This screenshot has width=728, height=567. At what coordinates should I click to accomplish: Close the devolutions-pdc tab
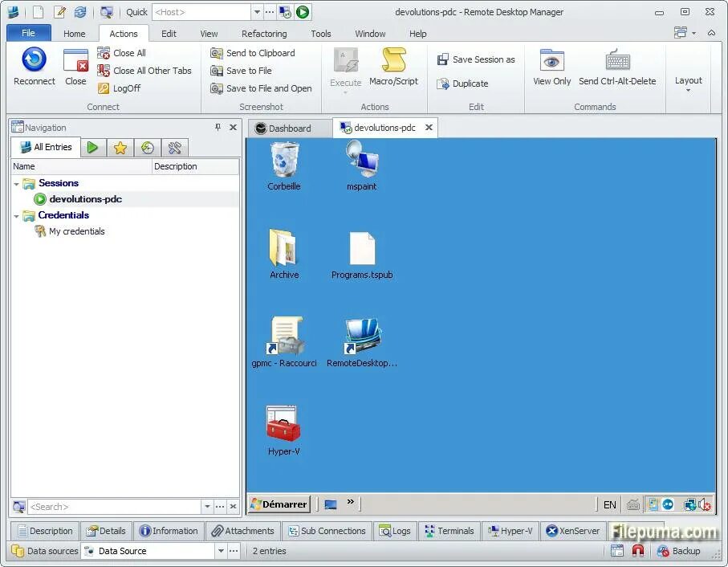coord(429,127)
